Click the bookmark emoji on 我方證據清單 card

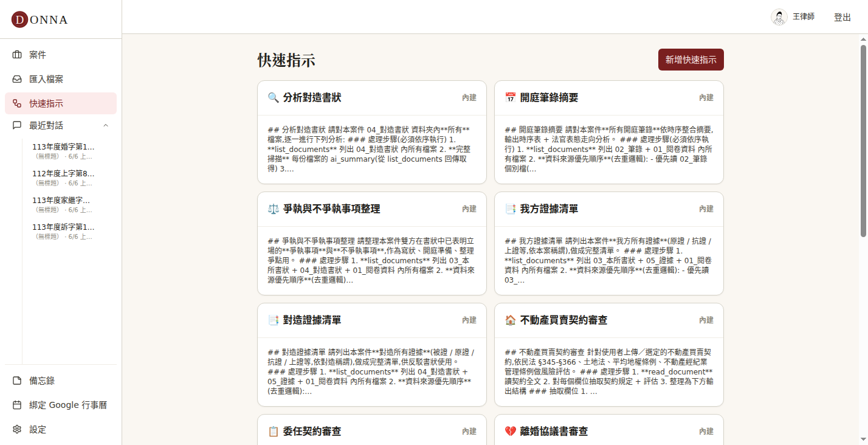510,209
